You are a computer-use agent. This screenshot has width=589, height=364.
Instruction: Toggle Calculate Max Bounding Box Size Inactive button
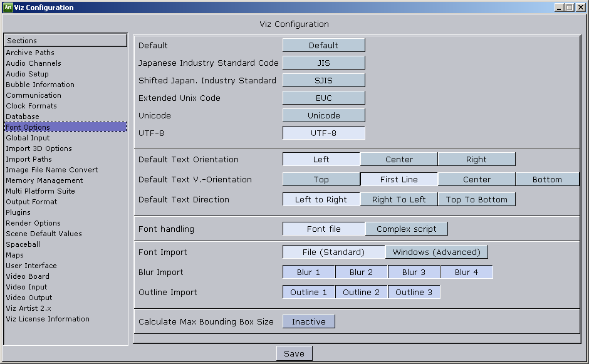pyautogui.click(x=308, y=321)
